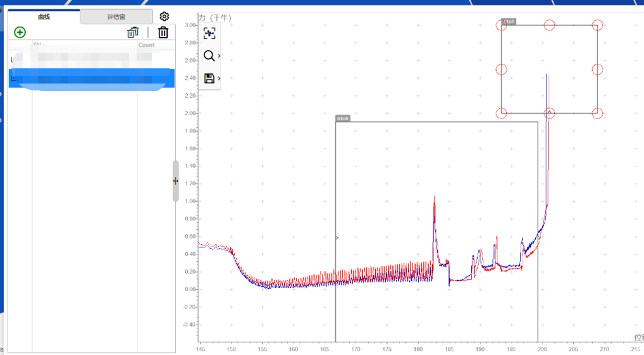Click the floppy disk save icon
Viewport: 644px width, 355px height.
pos(209,78)
